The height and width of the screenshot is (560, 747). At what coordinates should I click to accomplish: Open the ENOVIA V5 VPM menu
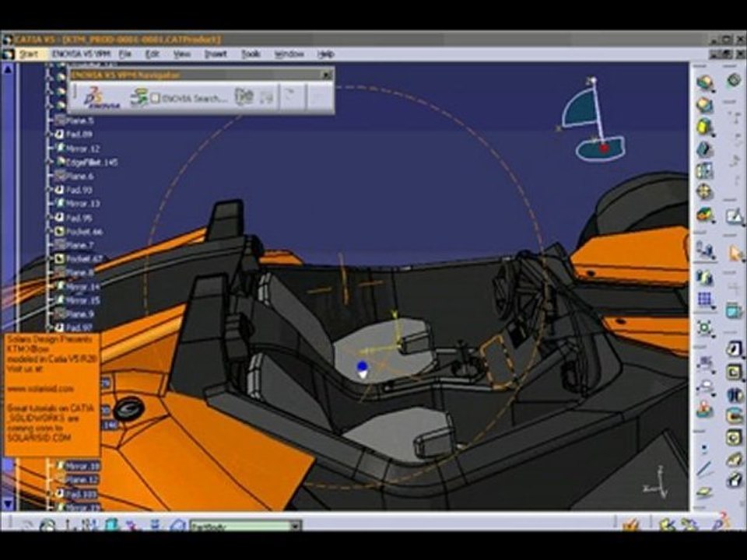82,54
